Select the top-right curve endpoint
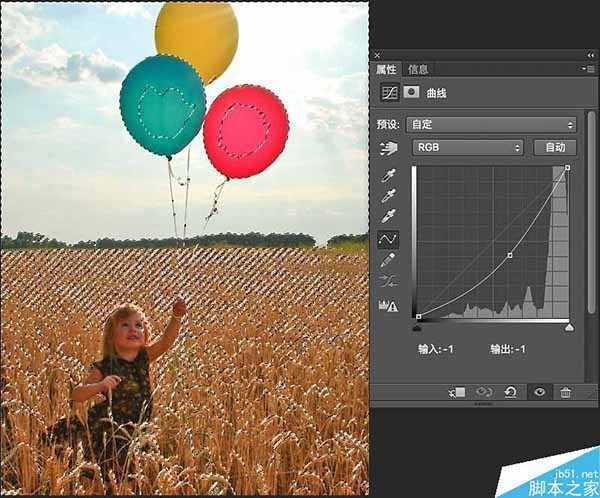The height and width of the screenshot is (498, 600). pyautogui.click(x=567, y=168)
